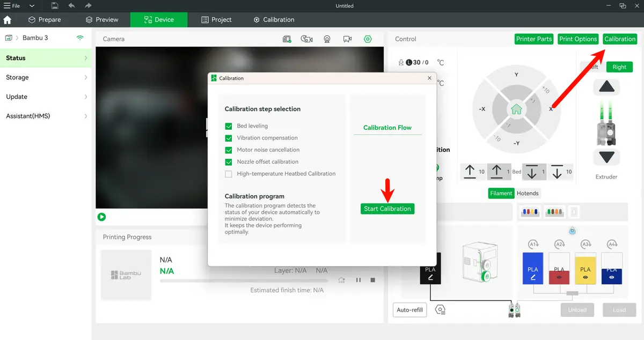Select the dark blue PLA filament slot A4
644x340 pixels.
click(611, 268)
